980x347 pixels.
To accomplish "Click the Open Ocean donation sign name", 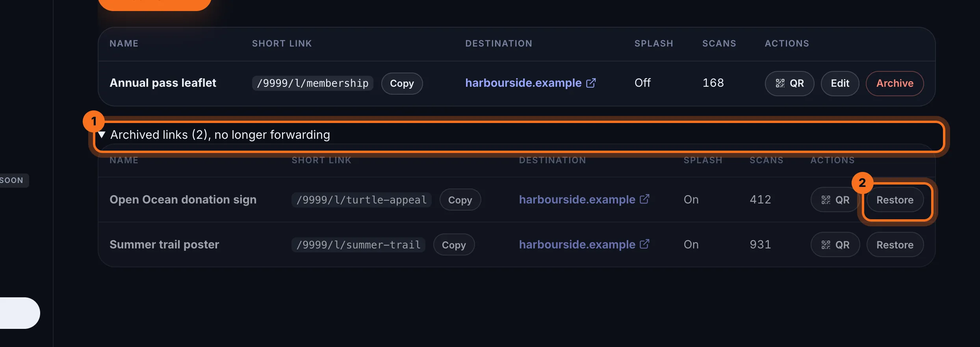I will [183, 200].
